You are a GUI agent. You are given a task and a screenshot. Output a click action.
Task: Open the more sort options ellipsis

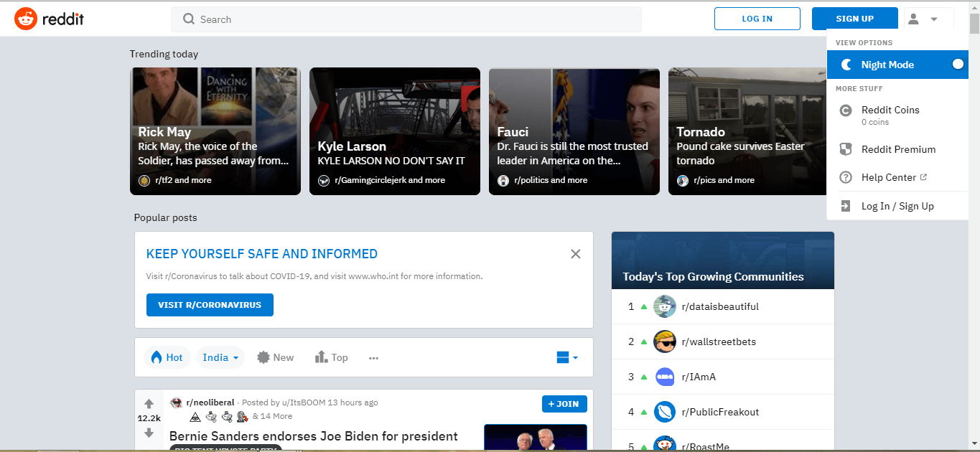(373, 358)
